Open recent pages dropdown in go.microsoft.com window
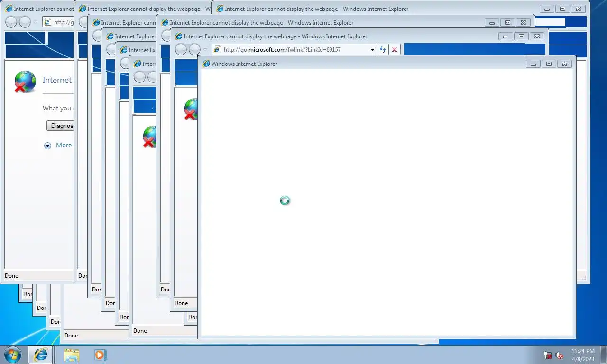This screenshot has height=364, width=607. 205,49
